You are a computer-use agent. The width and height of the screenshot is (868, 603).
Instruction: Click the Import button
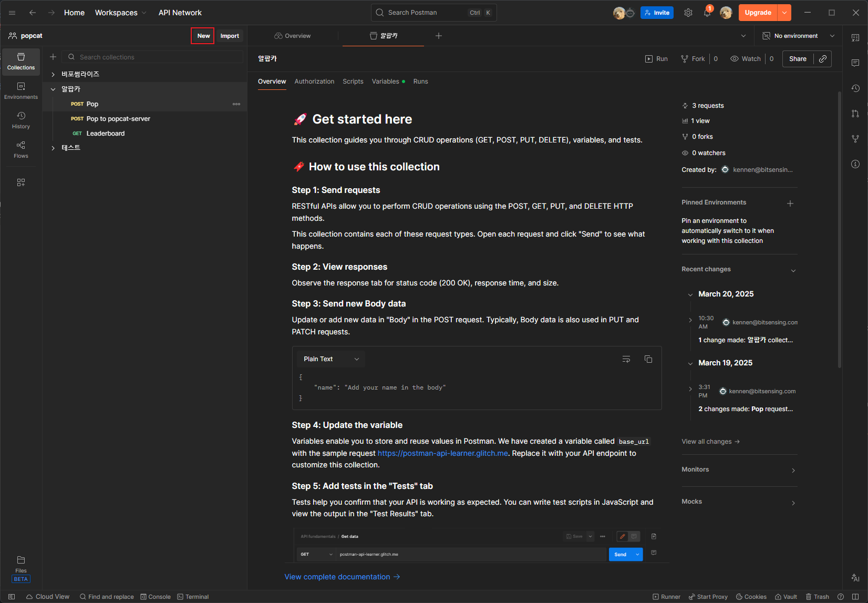coord(230,36)
